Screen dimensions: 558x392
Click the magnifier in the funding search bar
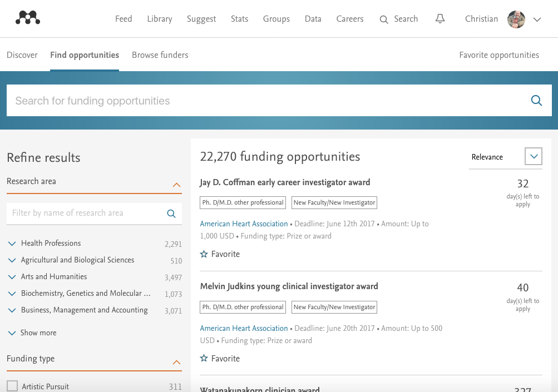click(536, 101)
